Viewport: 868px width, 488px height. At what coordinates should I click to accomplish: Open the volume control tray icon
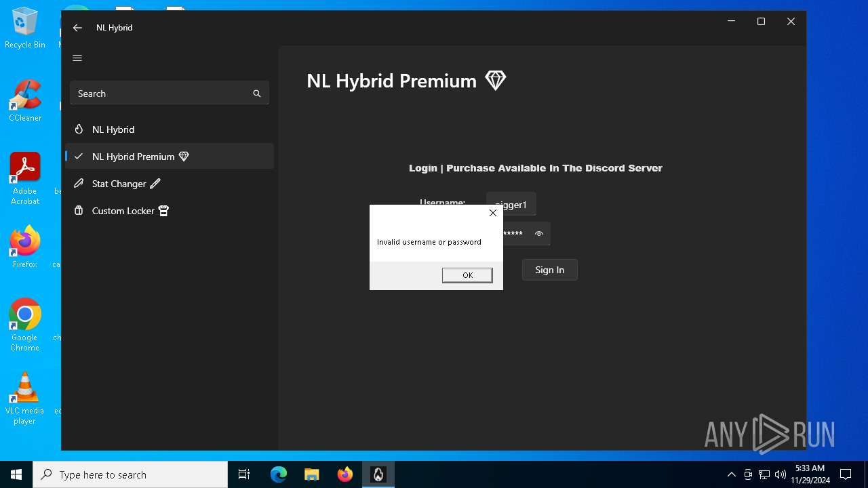point(781,474)
